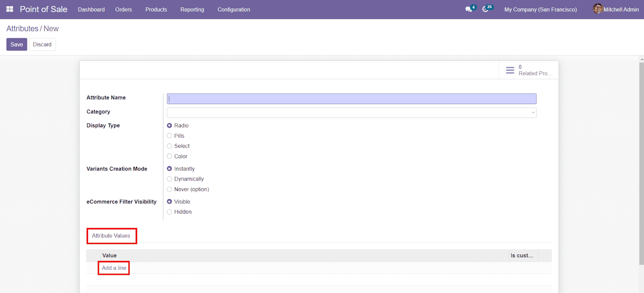Screen dimensions: 644x293
Task: Expand the Category dropdown arrow
Action: (x=533, y=113)
